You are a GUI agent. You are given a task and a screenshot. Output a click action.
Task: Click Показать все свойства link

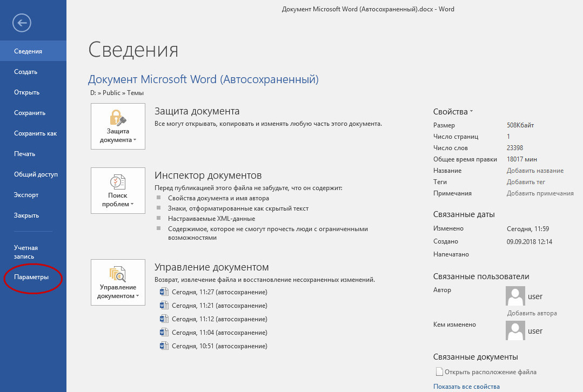(x=466, y=387)
